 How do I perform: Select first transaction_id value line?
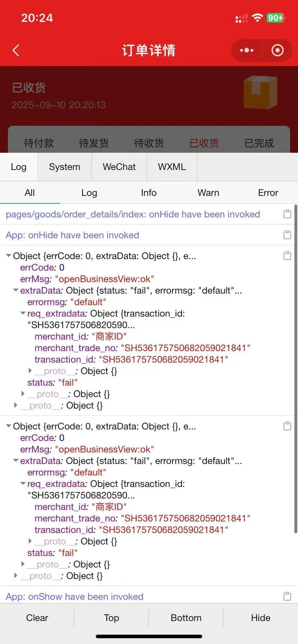coord(131,359)
